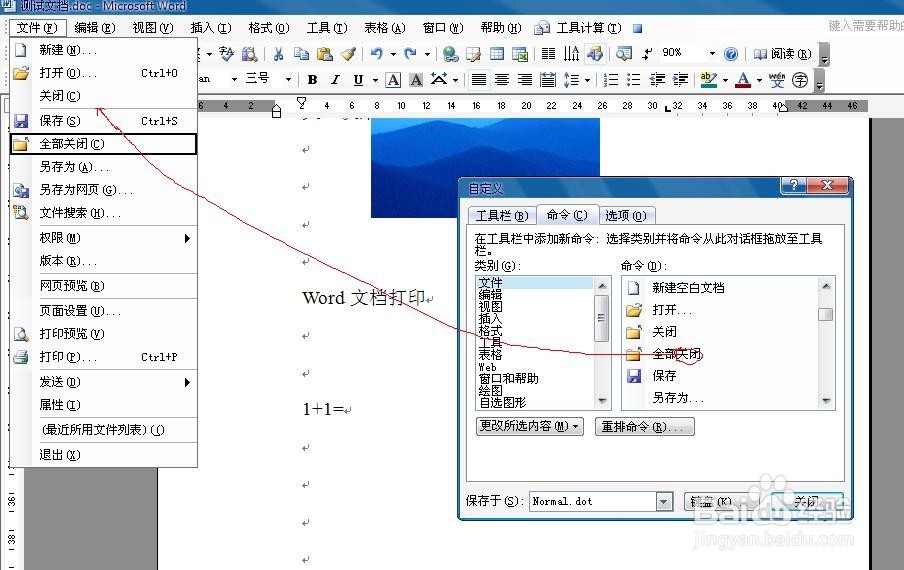Image resolution: width=904 pixels, height=570 pixels.
Task: Apply character shading icon
Action: tap(416, 80)
